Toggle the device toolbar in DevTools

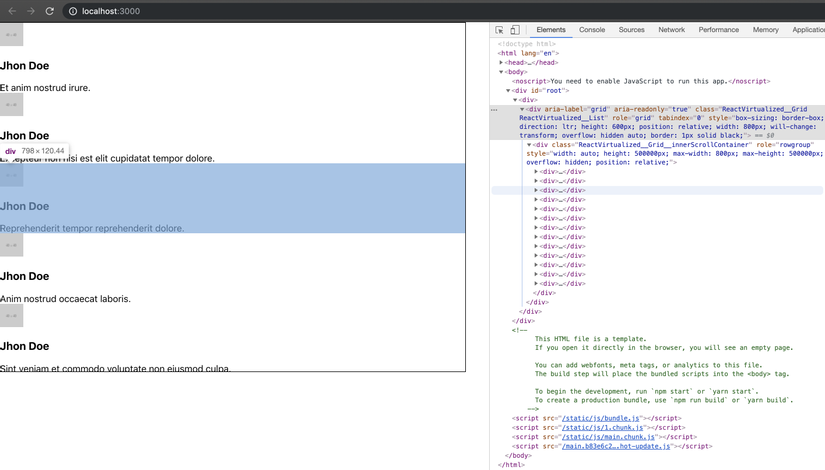click(x=515, y=30)
